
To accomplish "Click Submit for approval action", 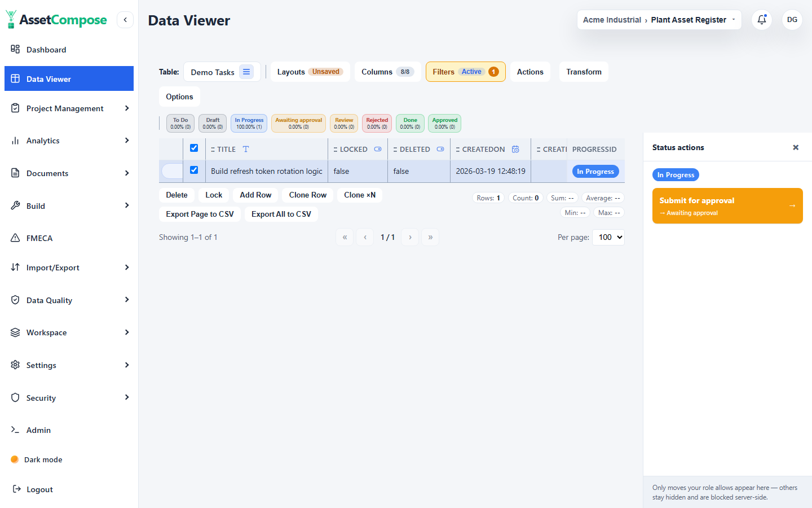I will [x=727, y=205].
